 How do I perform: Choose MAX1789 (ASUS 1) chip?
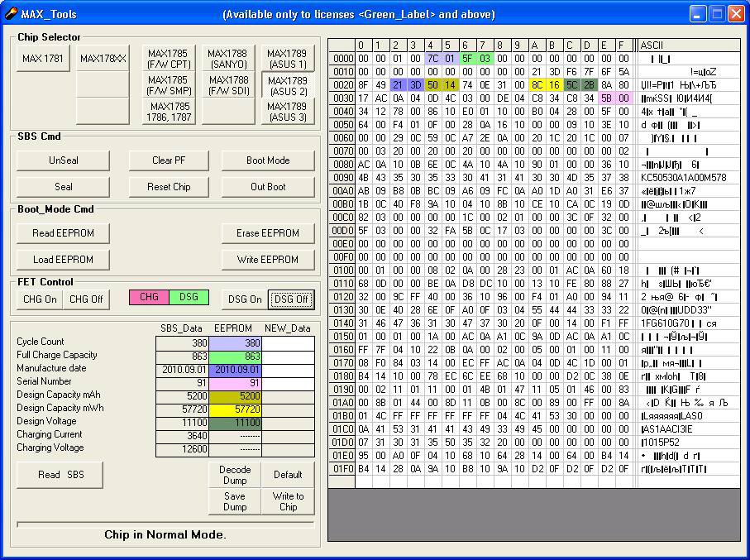pos(288,59)
